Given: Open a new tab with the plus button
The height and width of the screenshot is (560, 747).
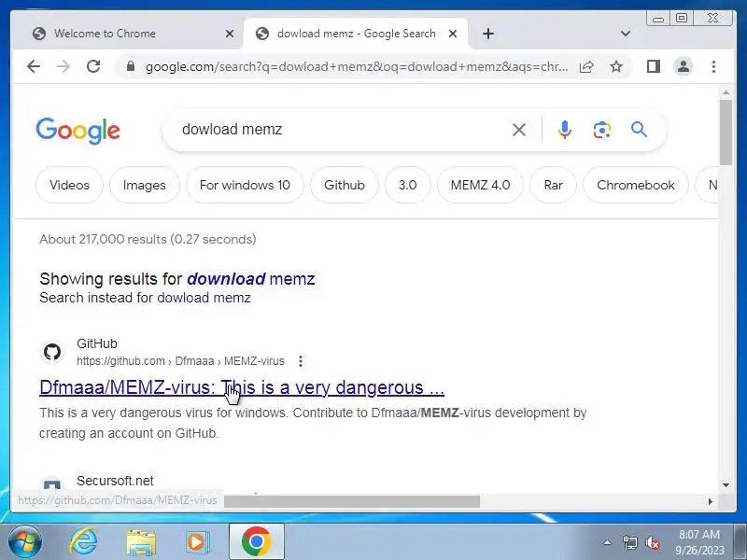Looking at the screenshot, I should click(487, 34).
